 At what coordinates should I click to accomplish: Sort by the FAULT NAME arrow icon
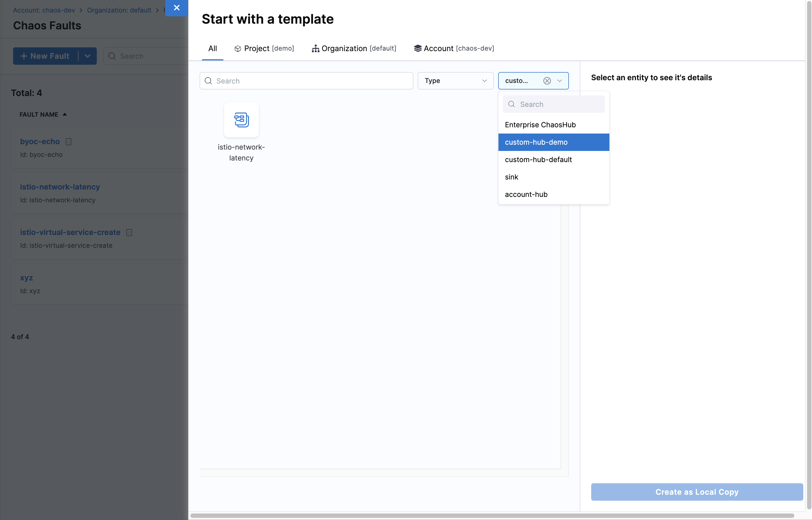click(x=65, y=114)
